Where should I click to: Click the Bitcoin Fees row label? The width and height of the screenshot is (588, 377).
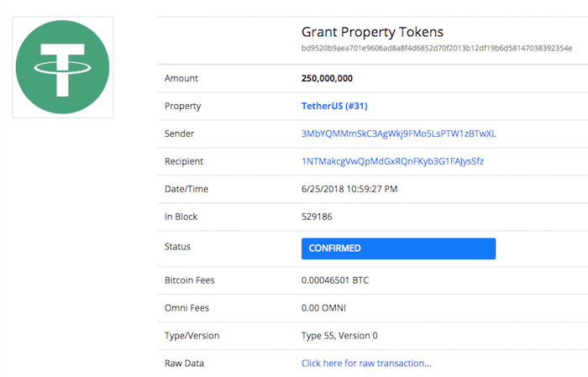(x=189, y=280)
